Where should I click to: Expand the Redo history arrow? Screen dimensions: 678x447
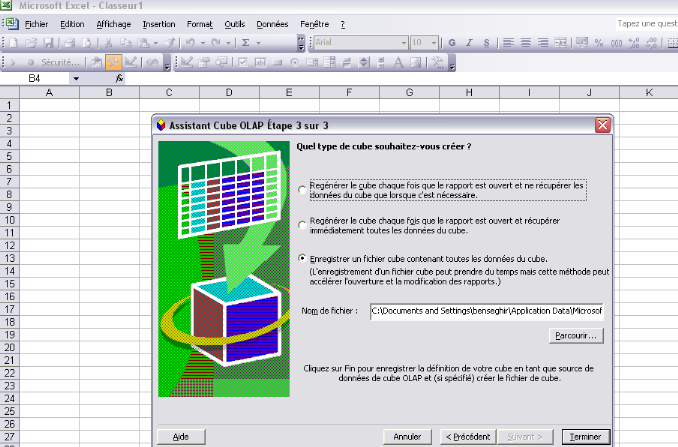tap(228, 43)
